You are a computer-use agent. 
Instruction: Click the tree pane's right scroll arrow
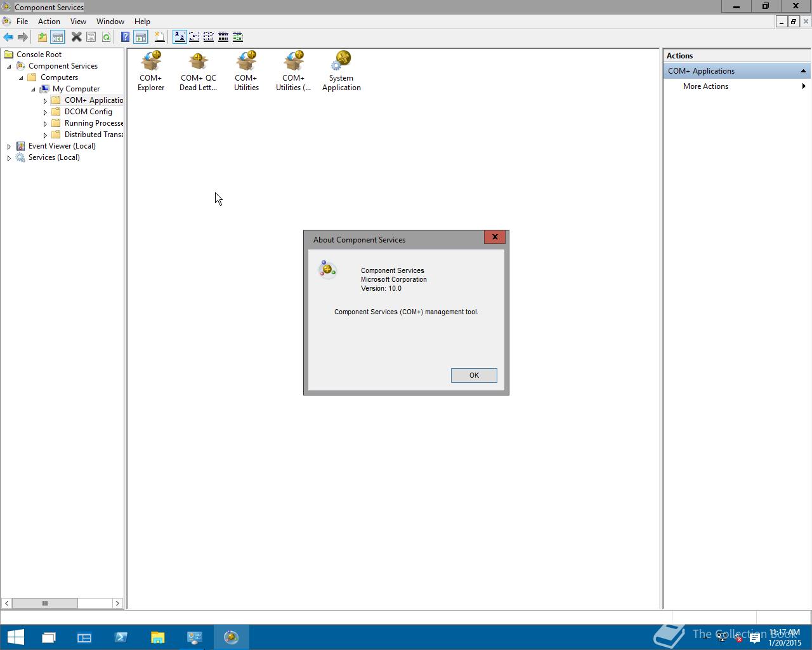tap(117, 603)
